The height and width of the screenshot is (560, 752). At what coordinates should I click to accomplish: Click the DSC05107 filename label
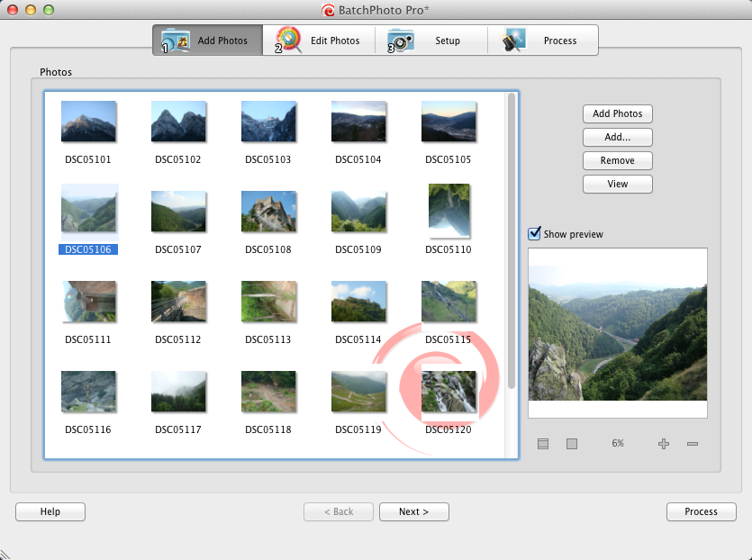pos(178,249)
